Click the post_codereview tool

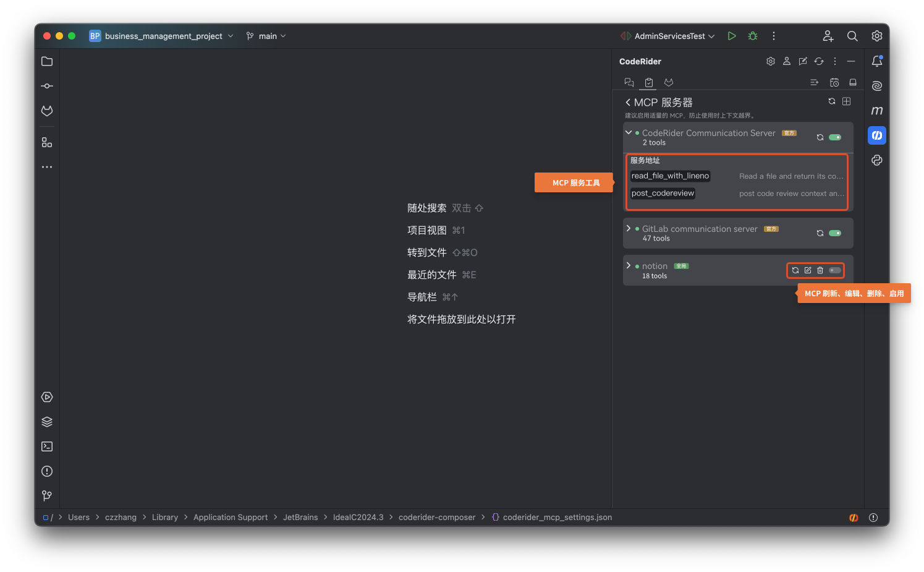tap(663, 194)
